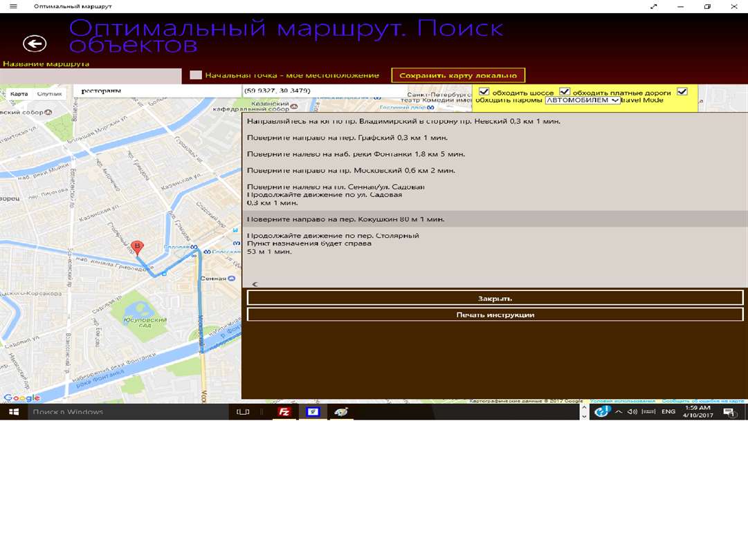Switch map to Спутник view

(50, 94)
